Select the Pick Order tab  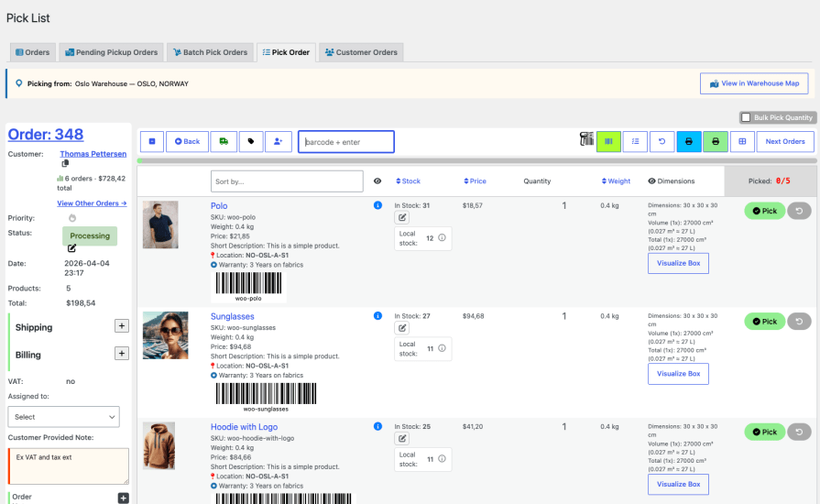point(286,52)
